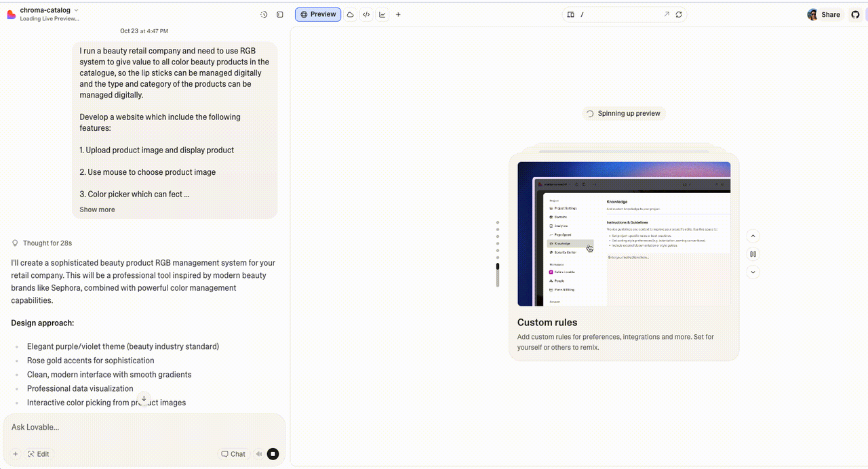The image size is (868, 469).
Task: Open the GitHub integration icon
Action: click(855, 14)
